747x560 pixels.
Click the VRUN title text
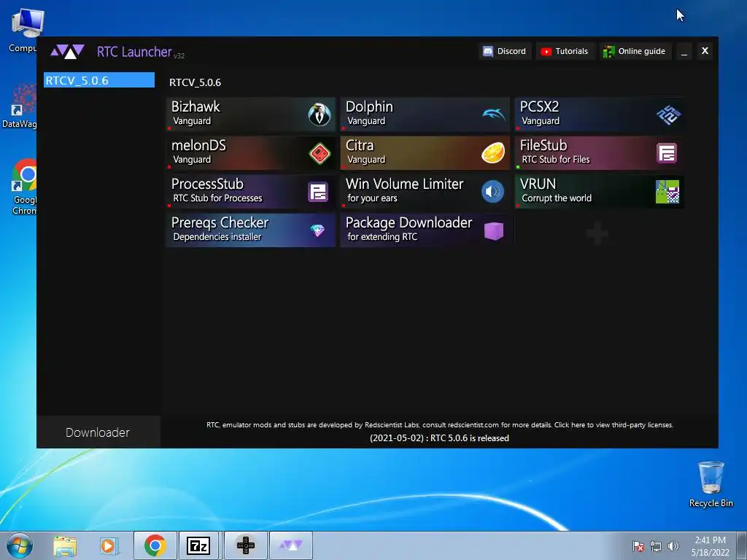click(538, 184)
